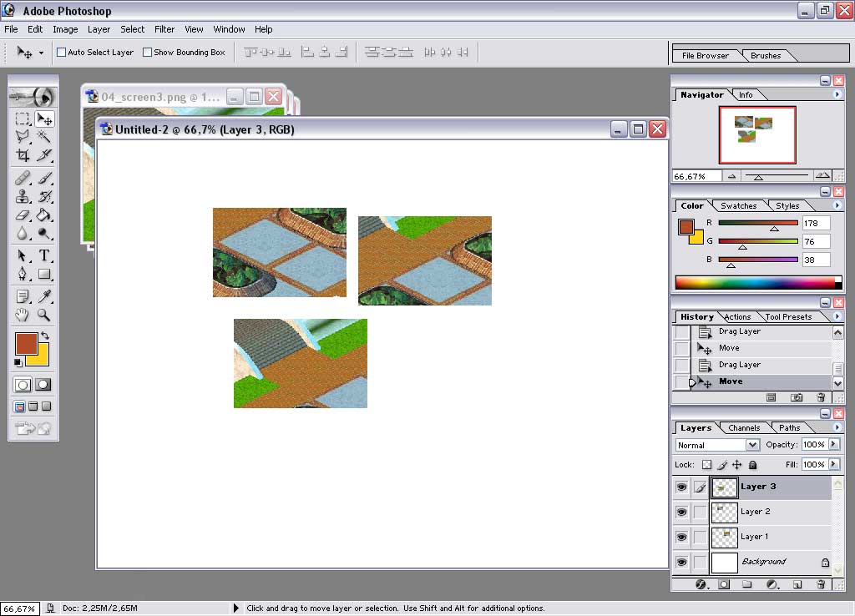Open the blend mode Normal dropdown
This screenshot has height=616, width=855.
(x=752, y=445)
